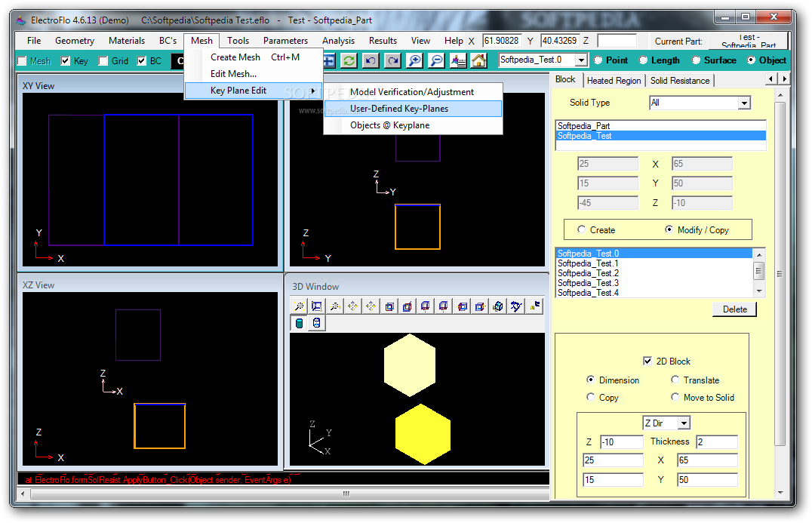Select the first cube view icon with a down arrow
The width and height of the screenshot is (812, 523).
tap(426, 306)
